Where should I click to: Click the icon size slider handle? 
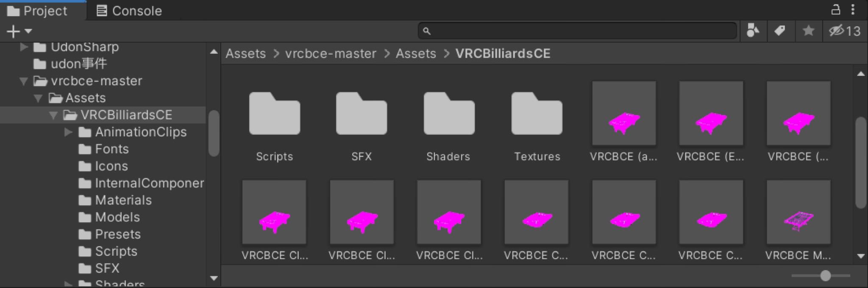point(825,276)
